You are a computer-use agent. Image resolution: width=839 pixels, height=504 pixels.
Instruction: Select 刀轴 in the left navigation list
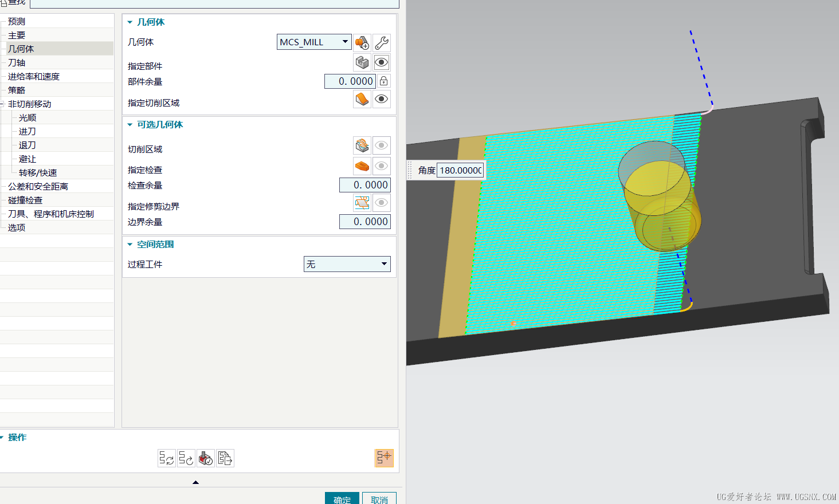point(17,62)
